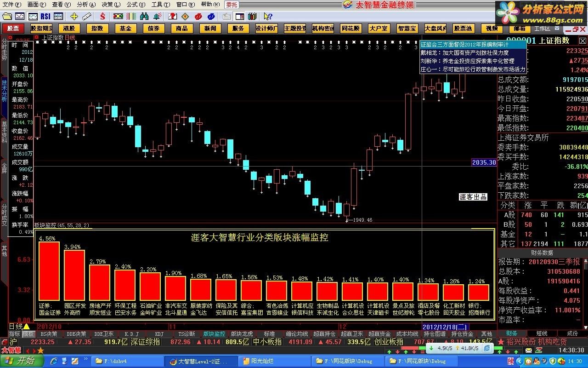The image size is (588, 368).
Task: Switch to the DDE决策 indicator tab
Action: tap(76, 333)
